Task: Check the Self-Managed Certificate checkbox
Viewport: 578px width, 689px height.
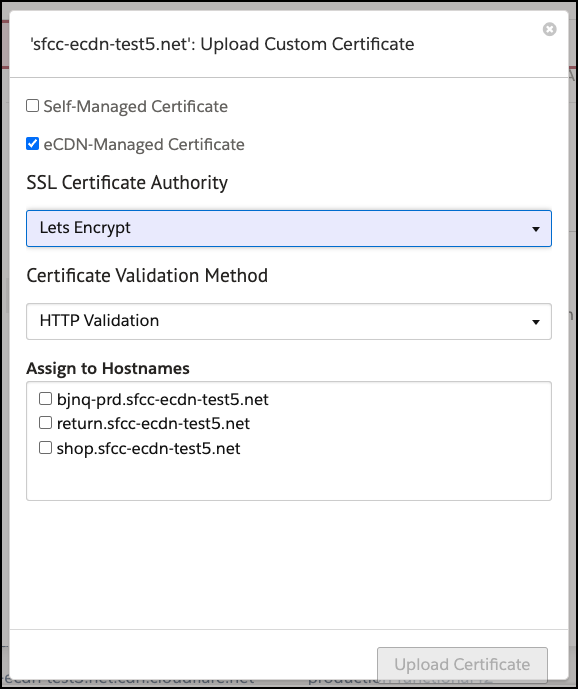Action: [x=32, y=105]
